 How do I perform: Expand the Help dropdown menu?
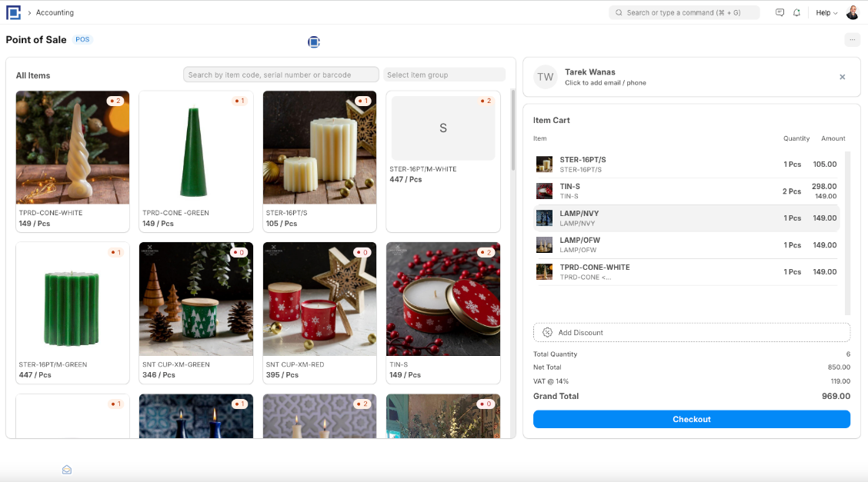pos(826,13)
